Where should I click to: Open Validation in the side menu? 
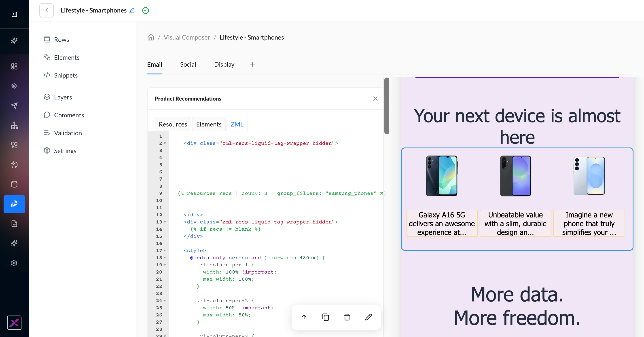click(63, 133)
